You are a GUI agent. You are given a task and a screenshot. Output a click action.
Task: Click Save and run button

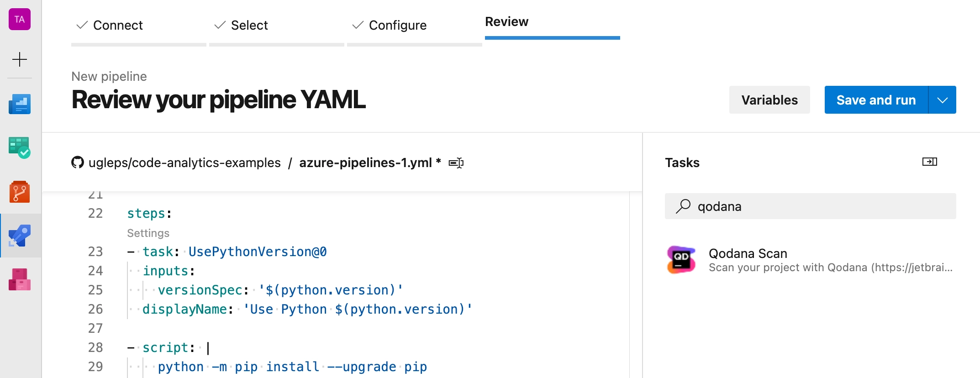876,100
